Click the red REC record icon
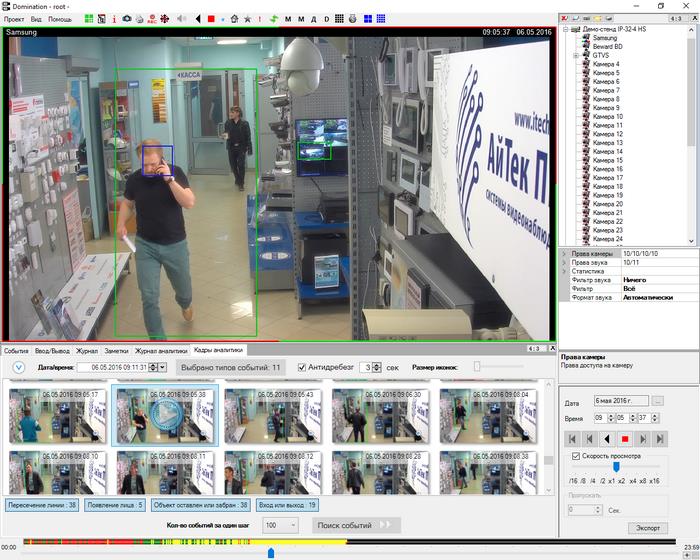Image resolution: width=700 pixels, height=560 pixels. click(152, 19)
